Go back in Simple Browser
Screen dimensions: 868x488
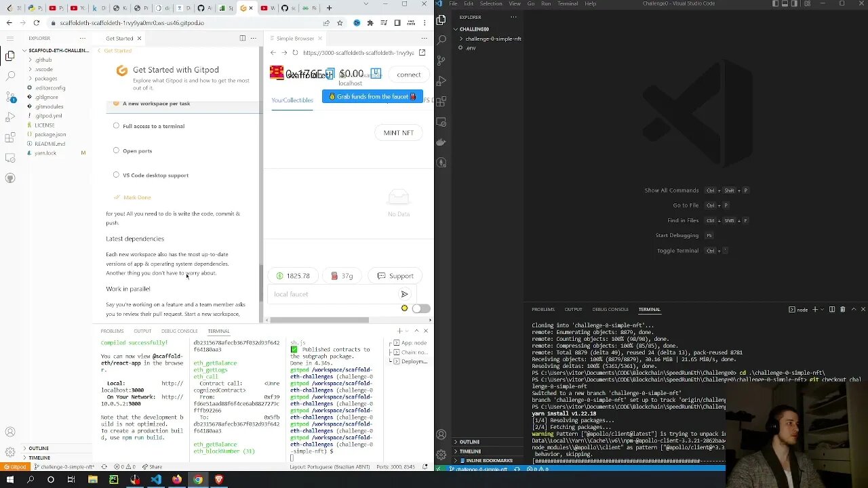[x=273, y=52]
